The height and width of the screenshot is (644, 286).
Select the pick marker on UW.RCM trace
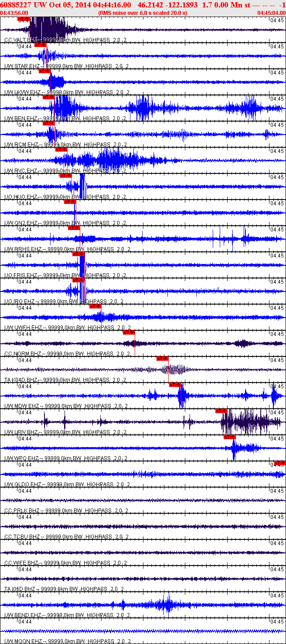[x=49, y=123]
